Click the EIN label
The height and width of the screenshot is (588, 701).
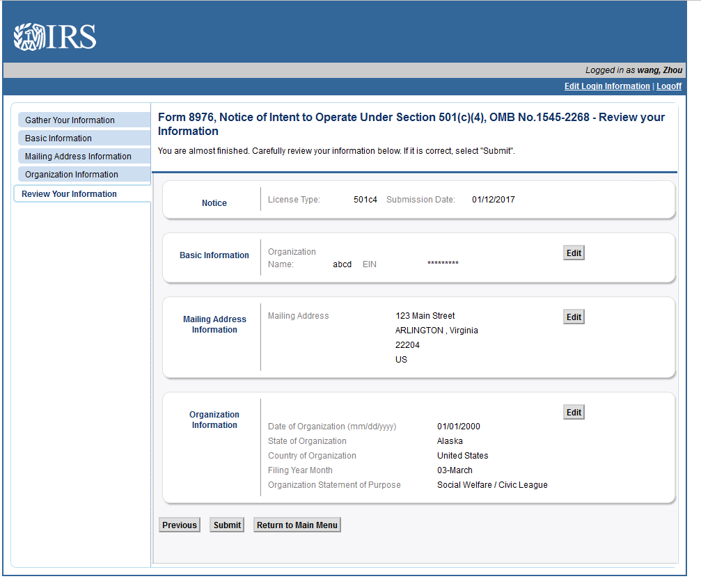[x=369, y=264]
